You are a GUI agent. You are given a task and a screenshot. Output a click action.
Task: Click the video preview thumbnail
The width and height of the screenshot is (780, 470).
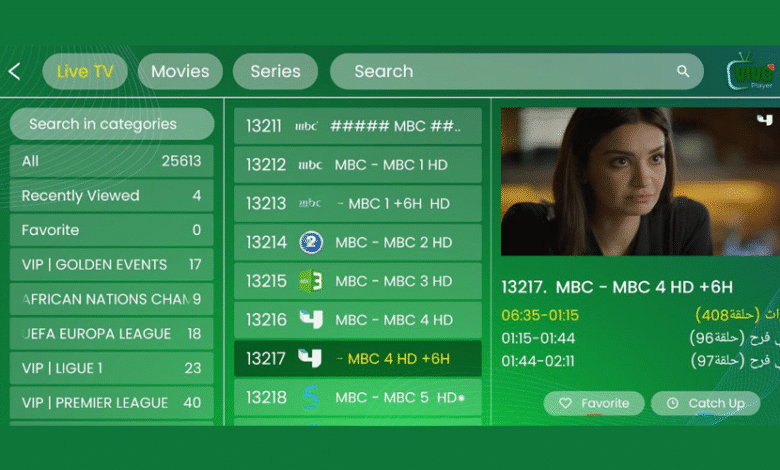(x=640, y=182)
